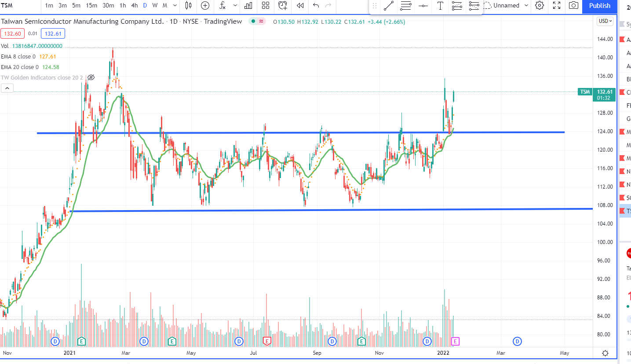631x364 pixels.
Task: Click the Unnamed layout name
Action: (506, 6)
